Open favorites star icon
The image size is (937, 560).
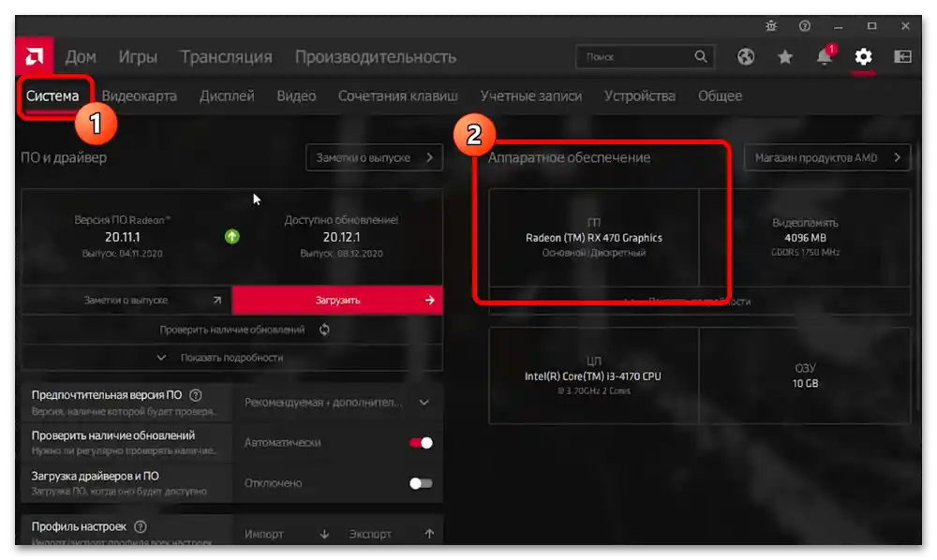click(x=785, y=57)
